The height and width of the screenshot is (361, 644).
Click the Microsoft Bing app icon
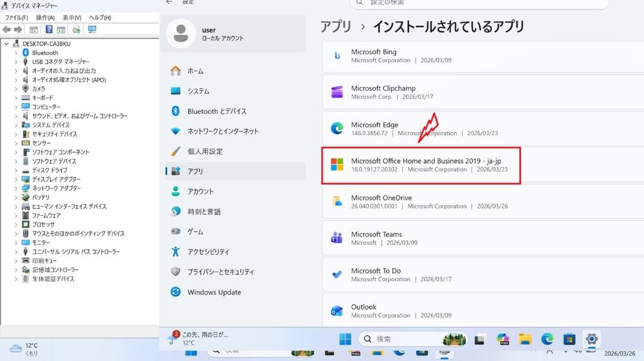[337, 56]
